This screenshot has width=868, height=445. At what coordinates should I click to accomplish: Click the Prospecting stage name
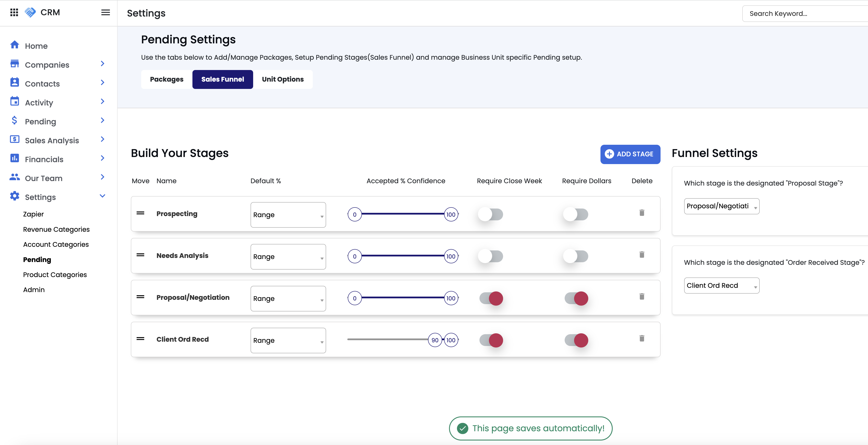pyautogui.click(x=177, y=214)
